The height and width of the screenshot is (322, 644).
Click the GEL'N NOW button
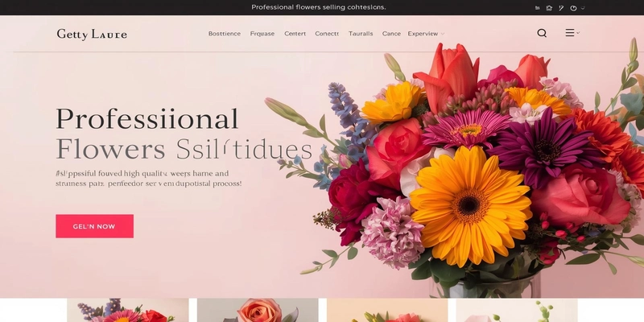tap(94, 226)
